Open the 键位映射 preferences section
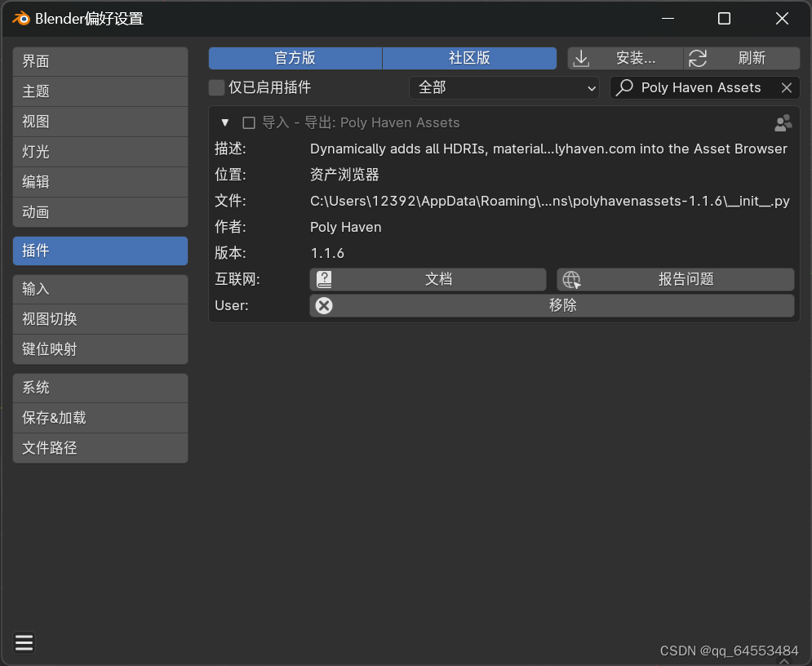The width and height of the screenshot is (812, 666). [100, 349]
